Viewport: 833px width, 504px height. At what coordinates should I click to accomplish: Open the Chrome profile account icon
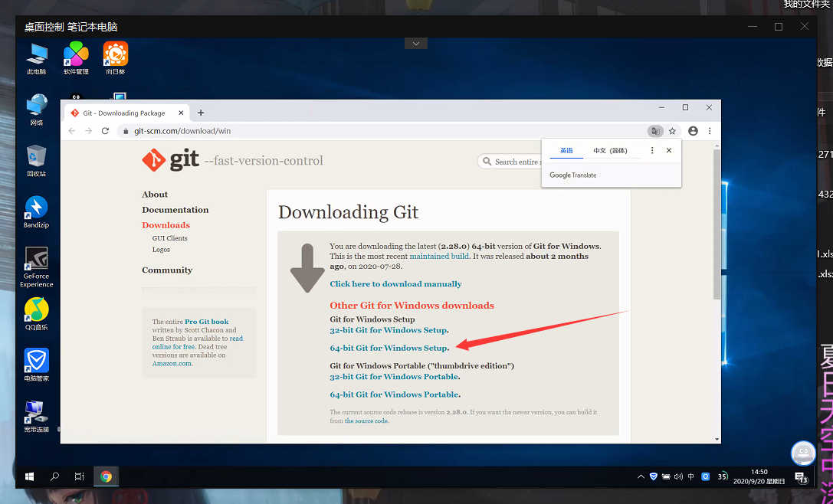693,131
